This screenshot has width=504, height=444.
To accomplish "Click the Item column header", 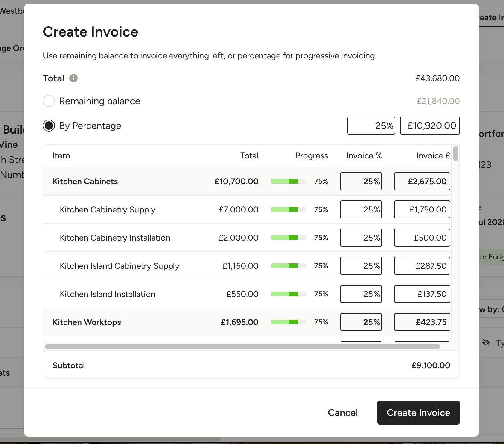I will (61, 156).
